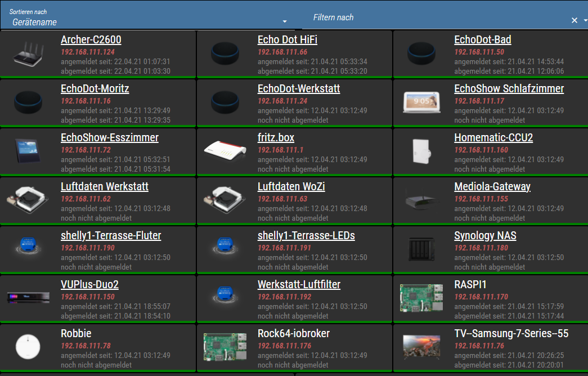Open the EchoDot-Werkstatt link
This screenshot has width=588, height=376.
(299, 88)
